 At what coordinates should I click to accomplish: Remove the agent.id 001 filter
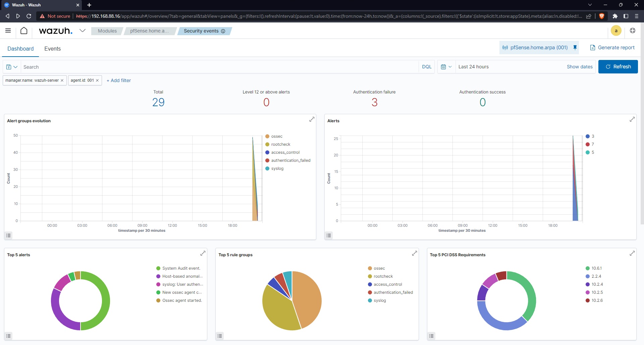(x=97, y=80)
